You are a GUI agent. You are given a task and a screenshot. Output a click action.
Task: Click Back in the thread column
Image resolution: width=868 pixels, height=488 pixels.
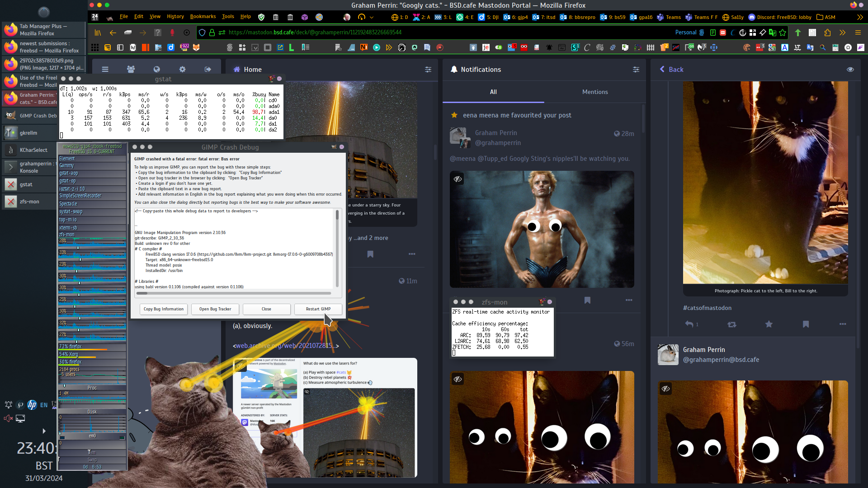coord(671,69)
